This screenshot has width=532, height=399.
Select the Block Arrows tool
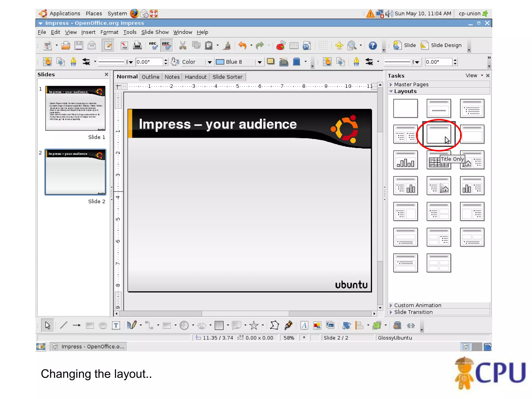click(202, 325)
